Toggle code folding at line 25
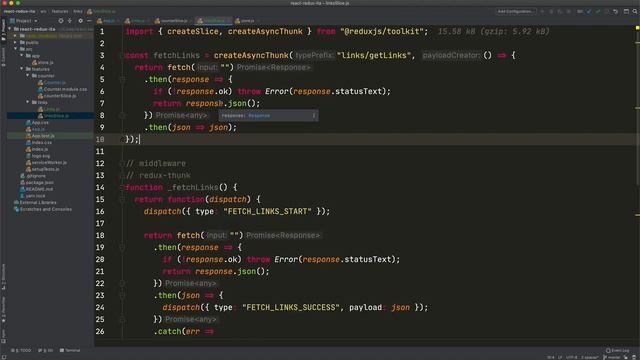 122,320
